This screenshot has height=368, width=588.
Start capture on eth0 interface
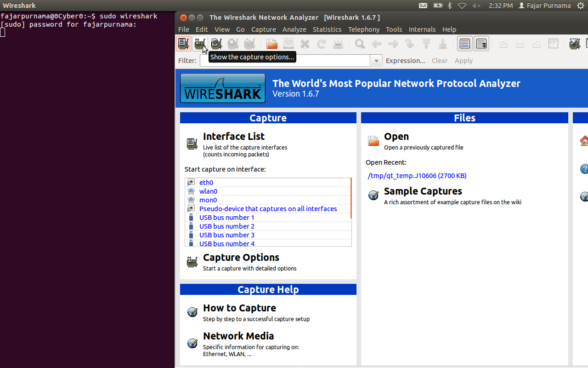coord(206,183)
